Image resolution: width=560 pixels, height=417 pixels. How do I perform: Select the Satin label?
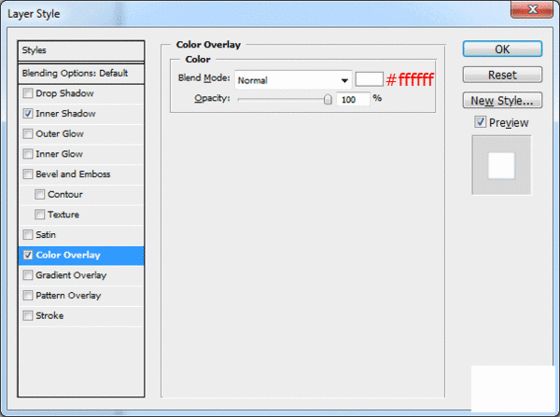(46, 235)
